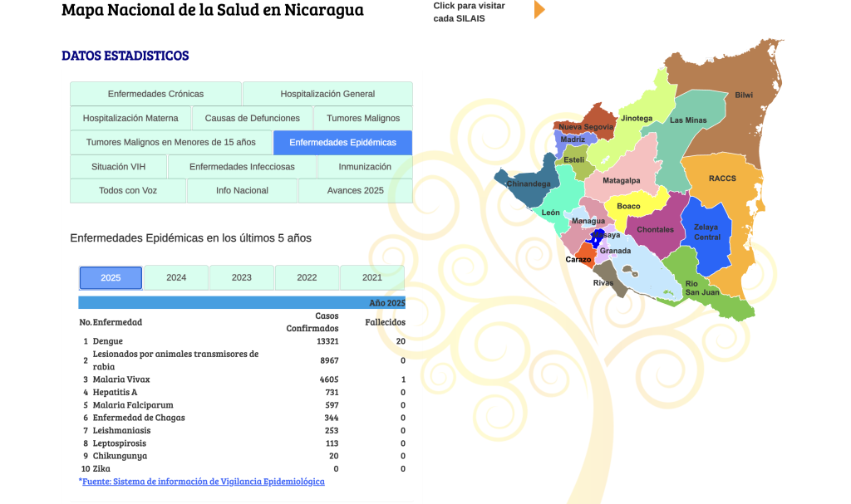Show data for year 2022

(x=307, y=278)
